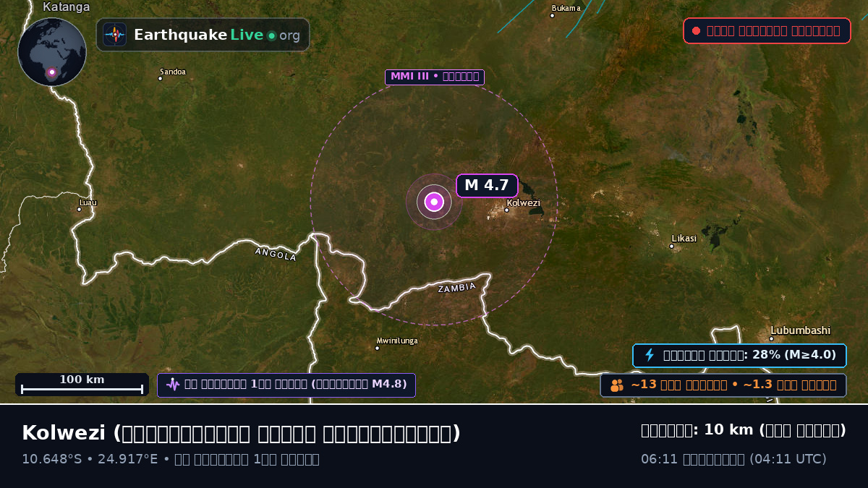Click the Mwinilunga city label
868x488 pixels.
tap(397, 341)
